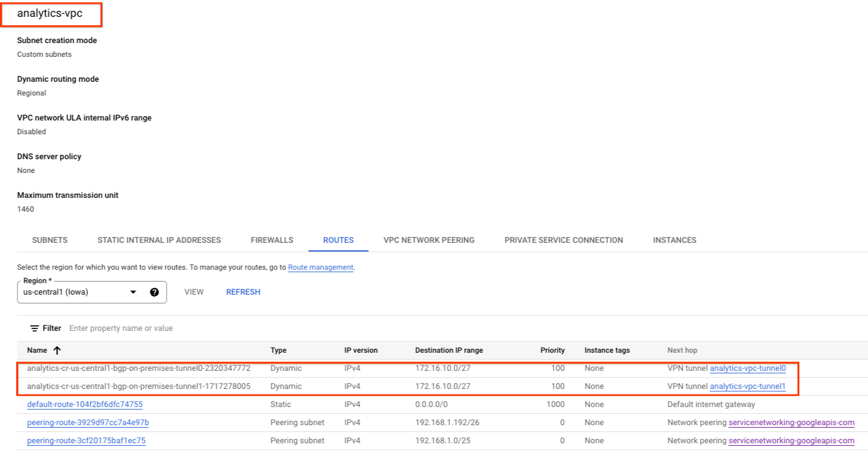Click the View button

[x=194, y=292]
